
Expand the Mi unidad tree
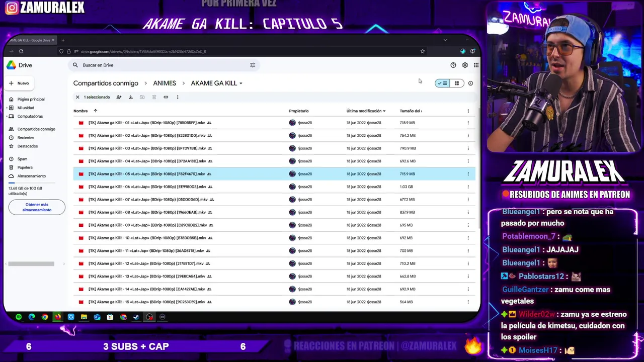[7, 108]
